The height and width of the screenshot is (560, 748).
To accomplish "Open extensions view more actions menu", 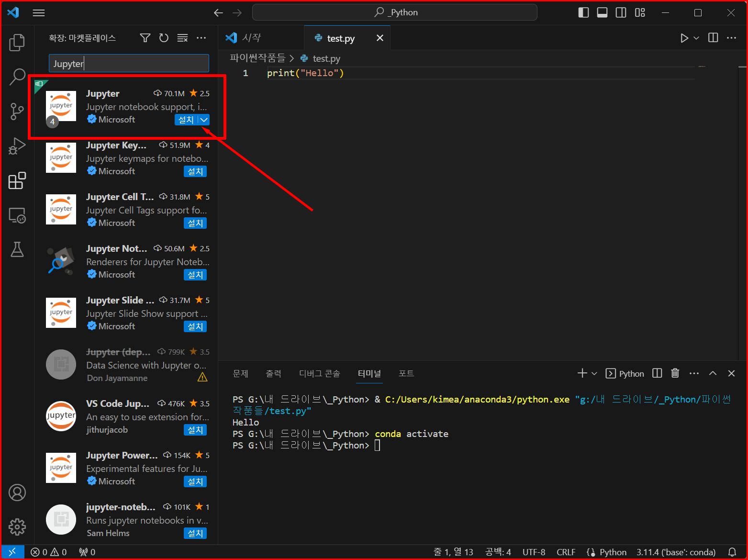I will coord(201,38).
